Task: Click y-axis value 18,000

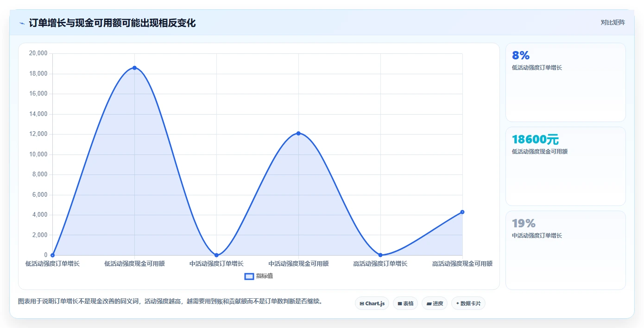Action: [38, 74]
